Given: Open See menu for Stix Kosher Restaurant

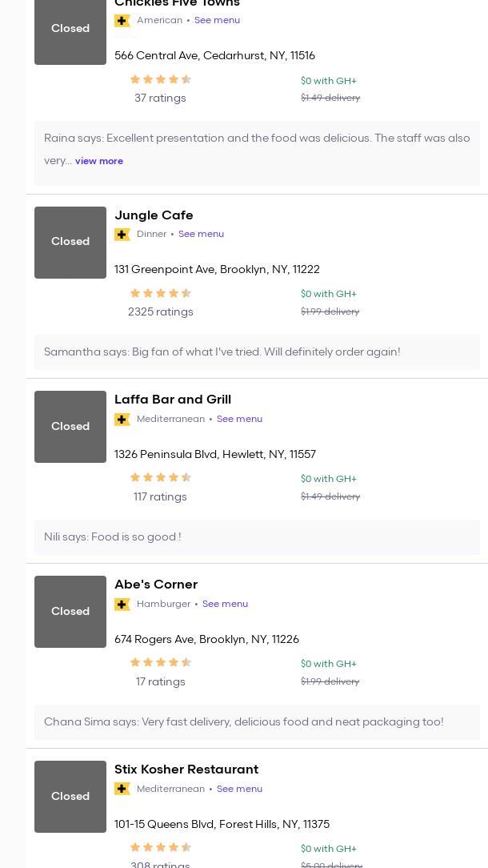Looking at the screenshot, I should 239,790.
